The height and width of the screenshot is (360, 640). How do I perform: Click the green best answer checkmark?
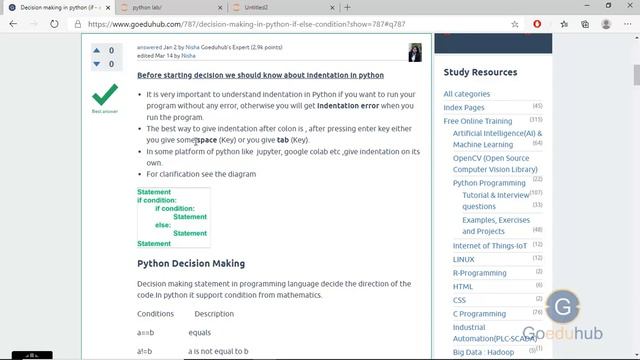(x=105, y=95)
